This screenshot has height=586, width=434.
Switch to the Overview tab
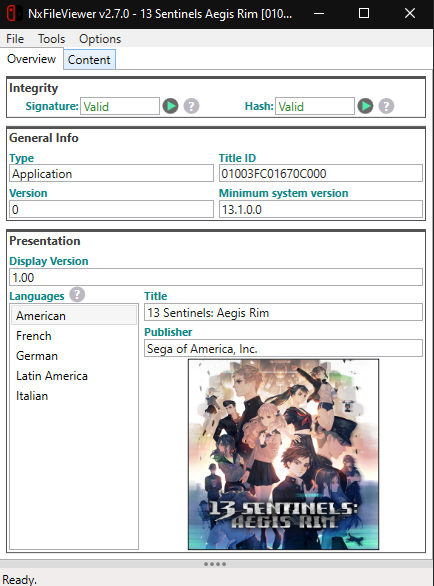click(x=31, y=59)
